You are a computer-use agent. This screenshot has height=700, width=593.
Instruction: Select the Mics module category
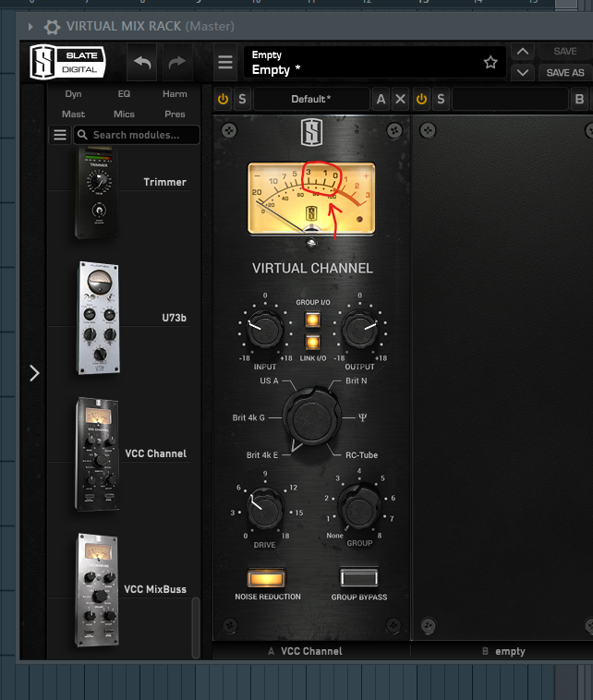124,115
